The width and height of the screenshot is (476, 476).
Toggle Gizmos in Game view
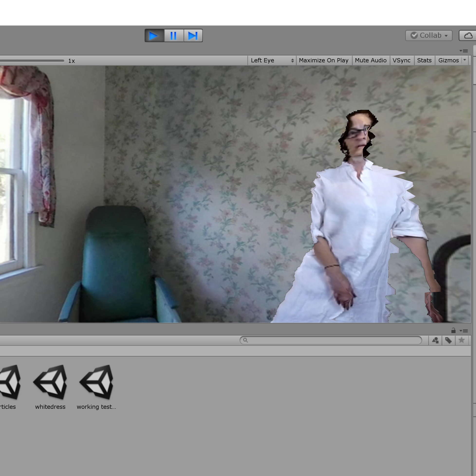(448, 60)
